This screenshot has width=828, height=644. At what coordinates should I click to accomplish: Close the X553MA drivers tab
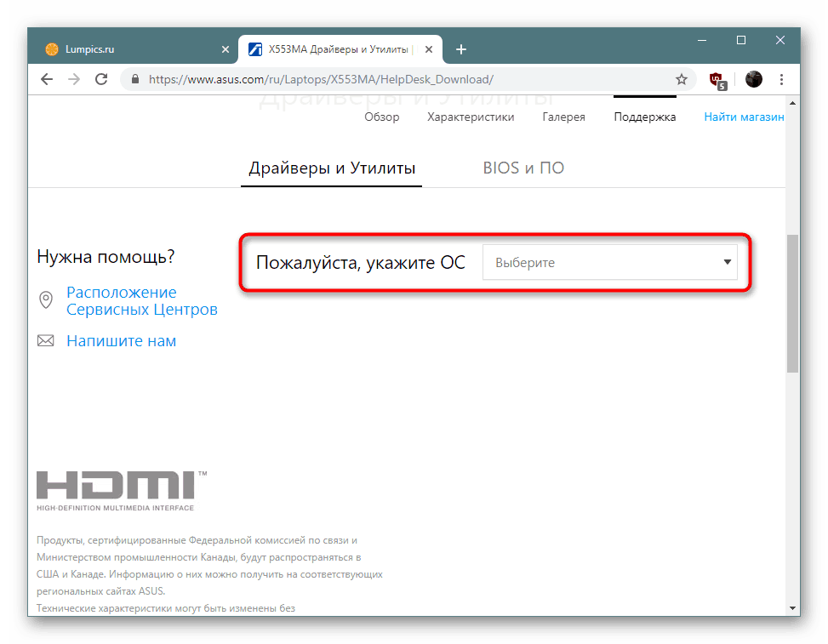pos(429,49)
